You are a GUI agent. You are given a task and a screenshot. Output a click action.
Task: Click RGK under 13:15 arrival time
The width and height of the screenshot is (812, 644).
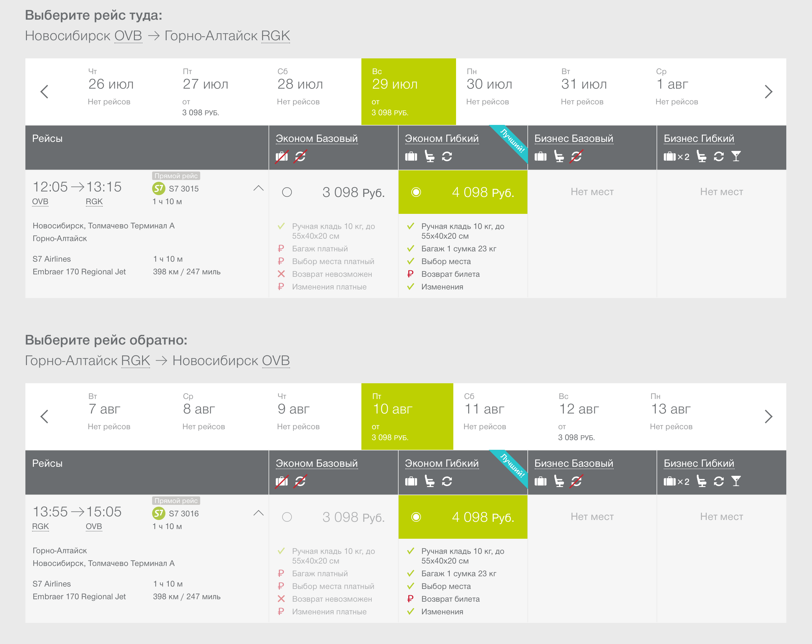tap(94, 201)
